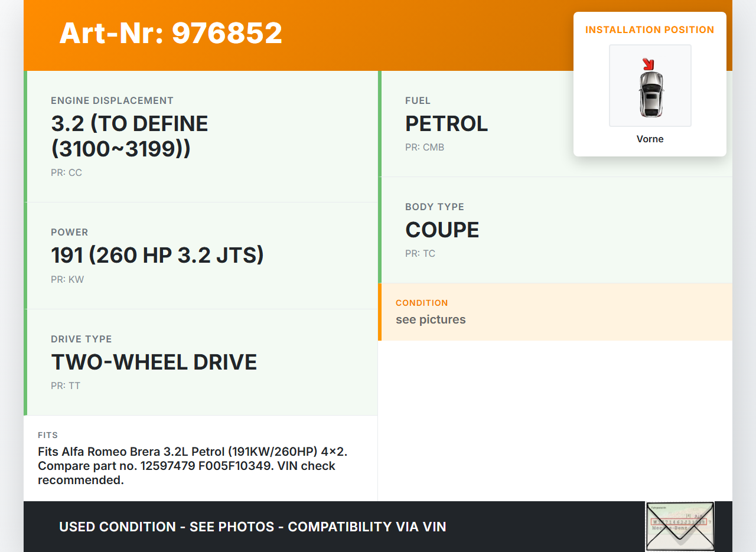This screenshot has width=756, height=552.
Task: Click the Art-Nr: 976852 heading
Action: point(171,33)
